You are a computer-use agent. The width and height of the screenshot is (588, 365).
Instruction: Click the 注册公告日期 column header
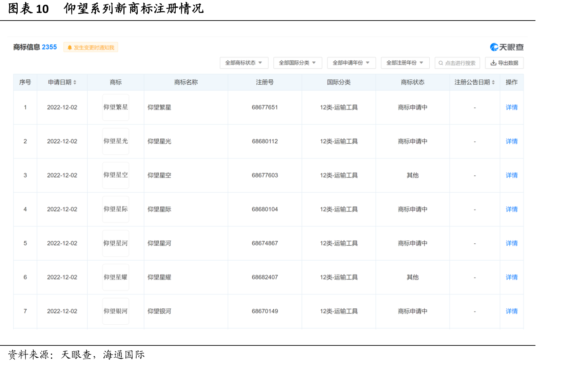[x=474, y=82]
